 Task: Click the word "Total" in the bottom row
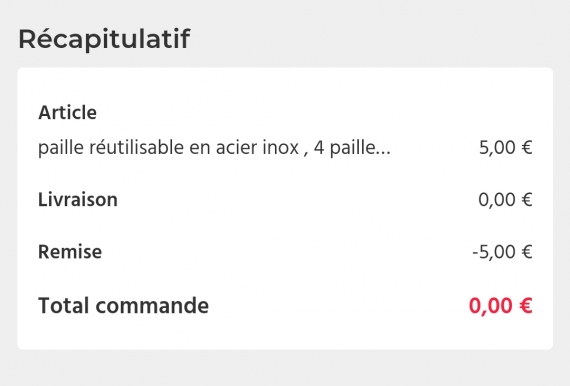pos(63,305)
